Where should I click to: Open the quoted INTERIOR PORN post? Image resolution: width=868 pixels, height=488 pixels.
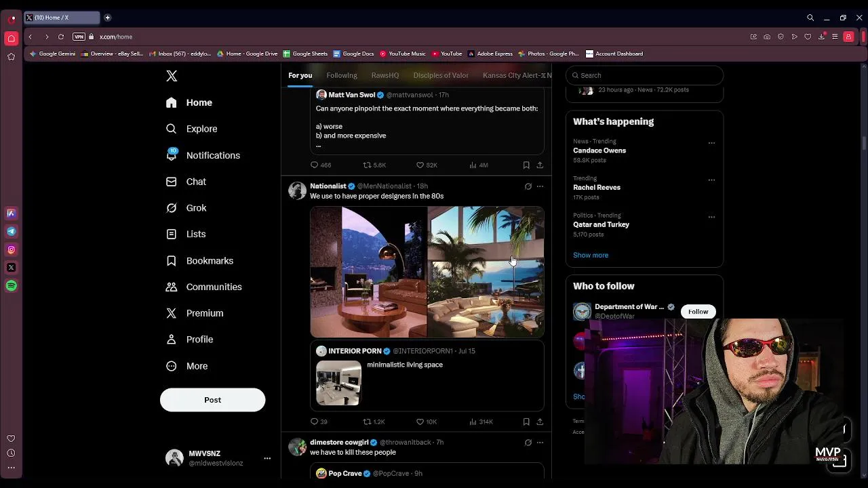pyautogui.click(x=427, y=375)
